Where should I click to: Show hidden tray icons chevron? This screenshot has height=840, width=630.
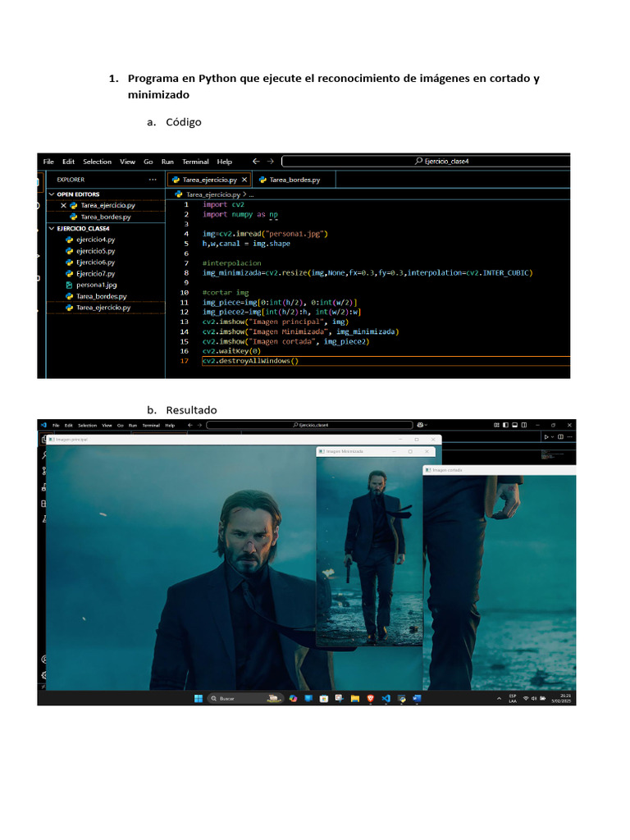click(x=499, y=699)
